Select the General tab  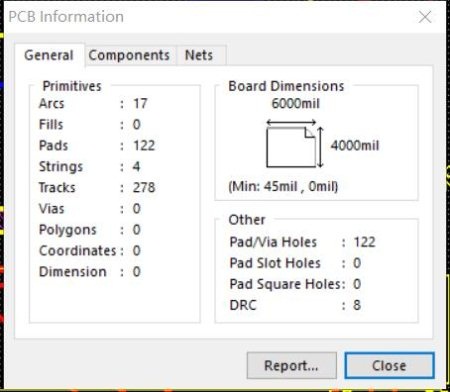[x=49, y=55]
